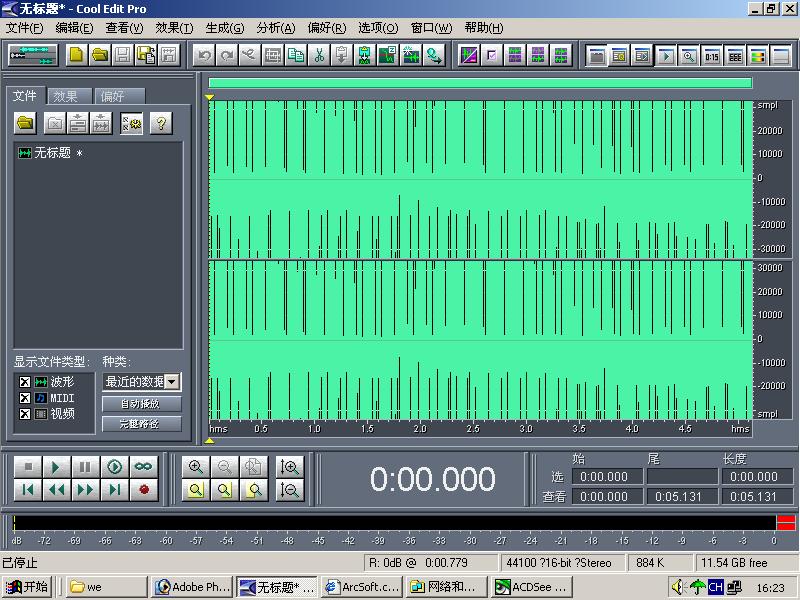Switch to Adobe Photoshop taskbar item
This screenshot has width=800, height=600.
click(x=193, y=587)
